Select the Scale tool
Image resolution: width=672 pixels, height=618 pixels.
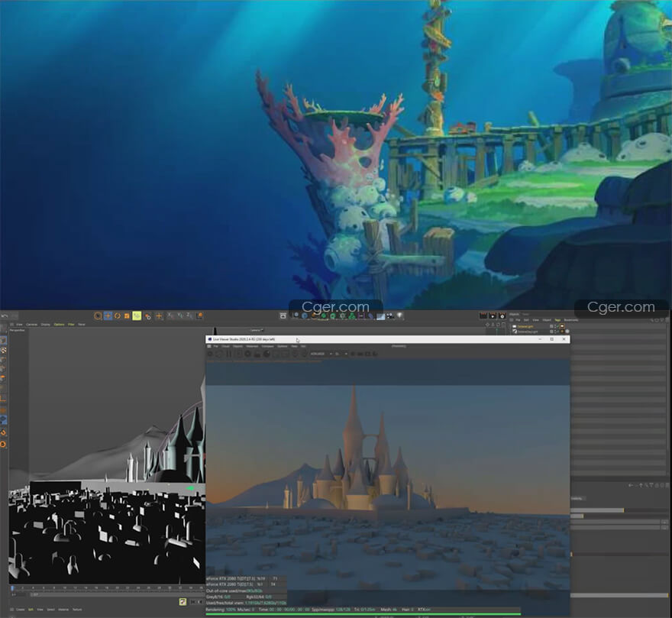pos(127,316)
